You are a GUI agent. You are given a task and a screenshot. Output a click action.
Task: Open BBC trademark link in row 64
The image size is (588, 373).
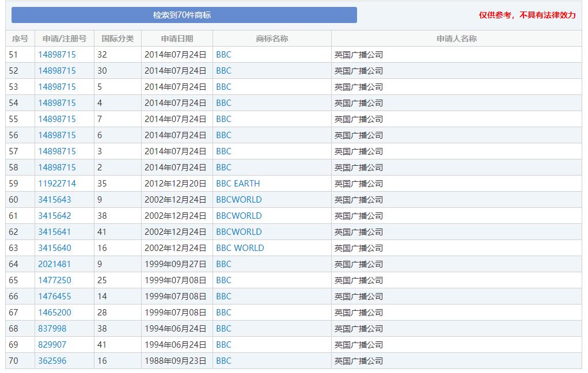click(x=223, y=264)
